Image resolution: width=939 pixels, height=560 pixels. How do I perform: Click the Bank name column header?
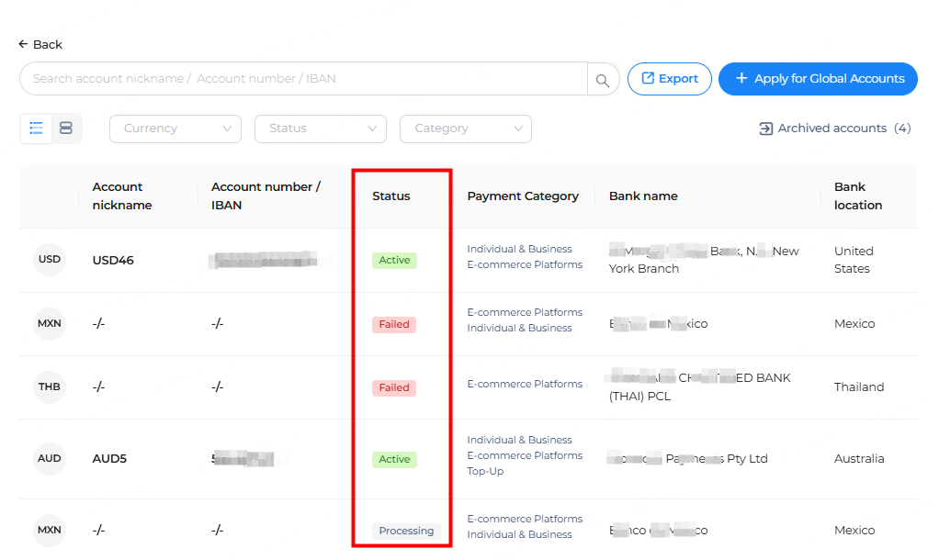[643, 196]
